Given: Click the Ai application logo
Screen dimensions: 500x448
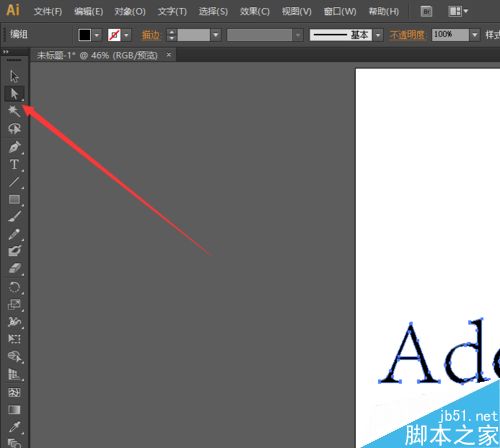Looking at the screenshot, I should (x=13, y=10).
